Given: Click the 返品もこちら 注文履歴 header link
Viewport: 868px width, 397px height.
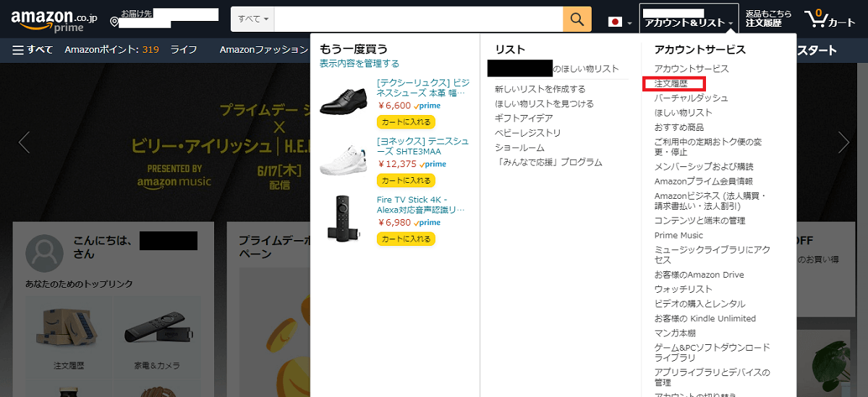Looking at the screenshot, I should point(768,19).
